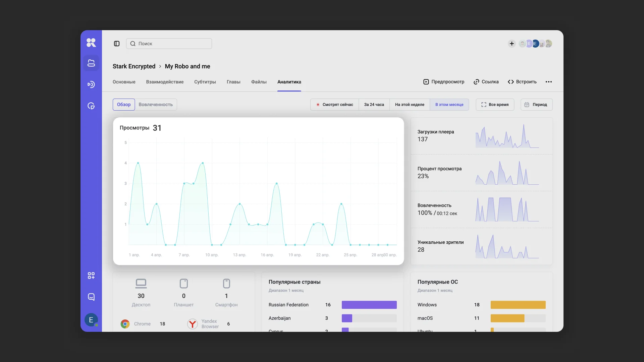Open the three-dots more options menu

(x=549, y=82)
